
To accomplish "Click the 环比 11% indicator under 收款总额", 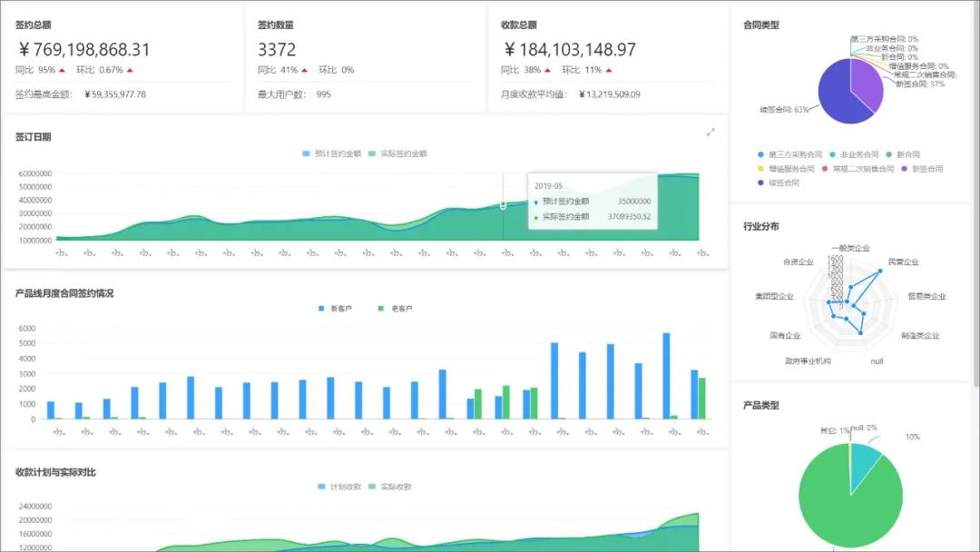I will [x=587, y=70].
